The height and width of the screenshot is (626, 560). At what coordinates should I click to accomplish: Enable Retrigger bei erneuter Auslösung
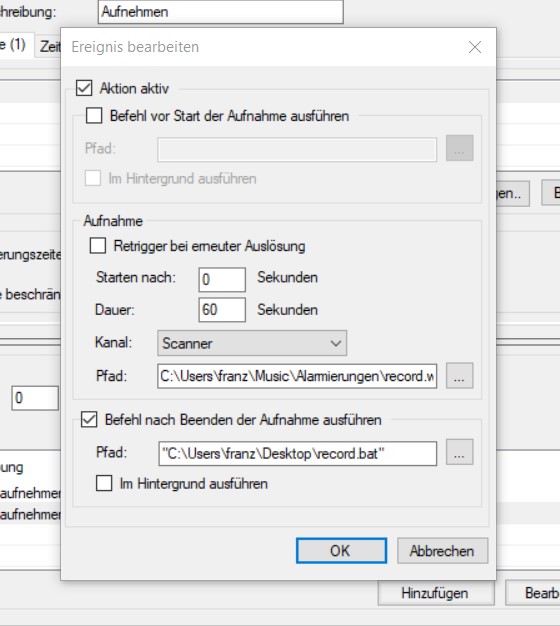(98, 246)
